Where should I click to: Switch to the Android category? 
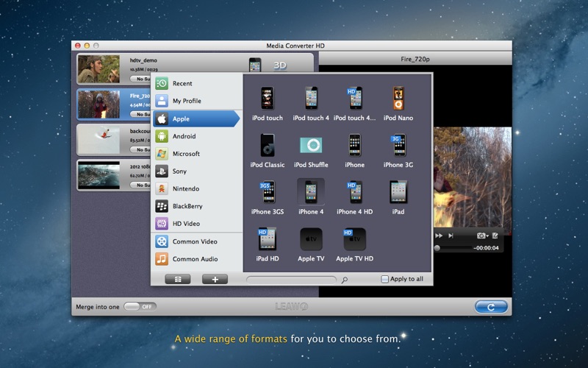[x=197, y=136]
